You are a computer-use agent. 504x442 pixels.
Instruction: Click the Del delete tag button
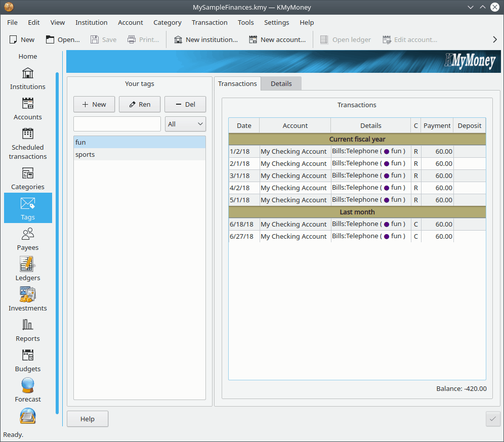click(x=185, y=104)
